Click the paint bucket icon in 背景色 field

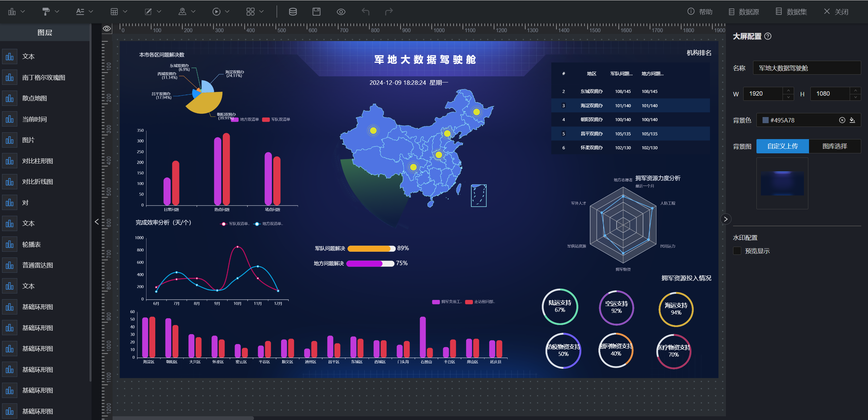coord(852,120)
